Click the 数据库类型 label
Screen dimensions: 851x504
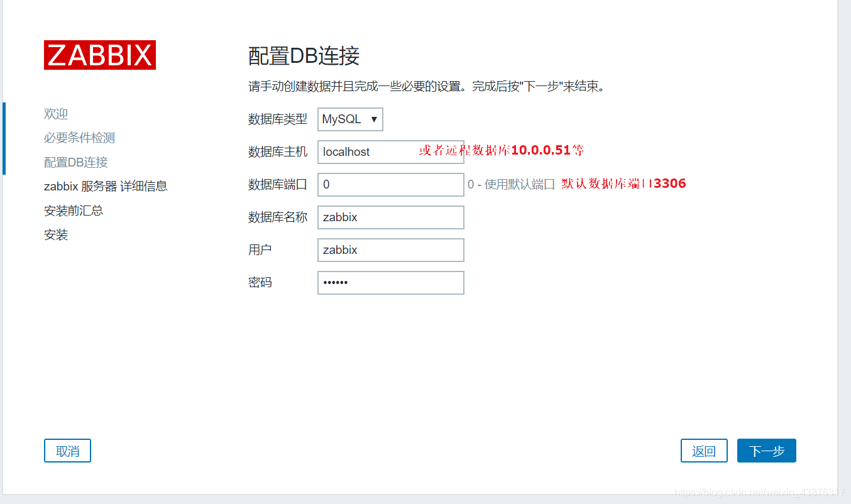[278, 119]
